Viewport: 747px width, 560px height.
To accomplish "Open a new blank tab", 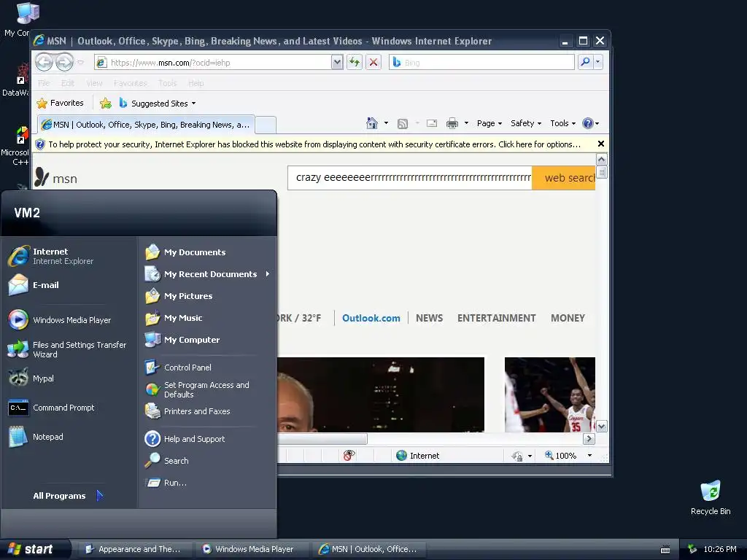I will pyautogui.click(x=266, y=125).
